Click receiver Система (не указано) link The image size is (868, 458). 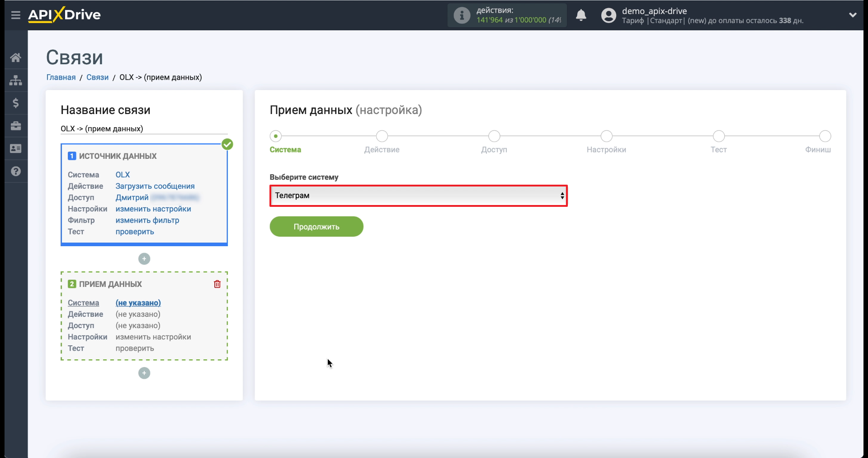tap(138, 303)
